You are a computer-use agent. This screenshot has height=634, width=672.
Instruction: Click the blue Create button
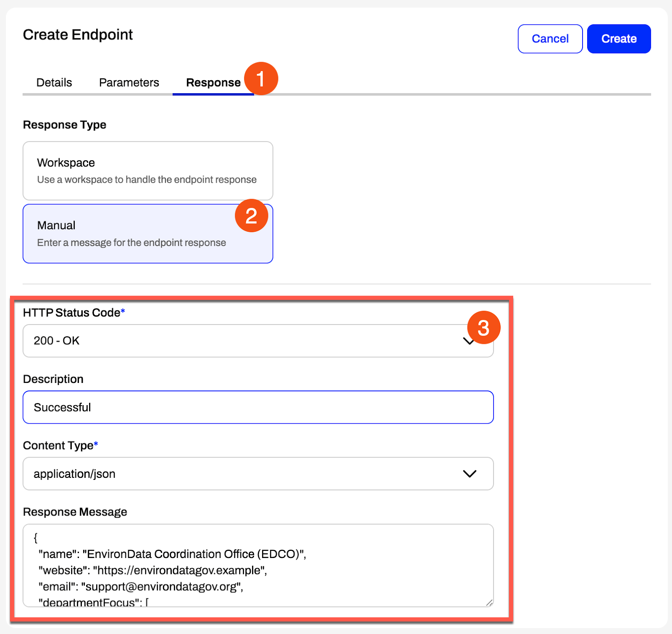[619, 39]
